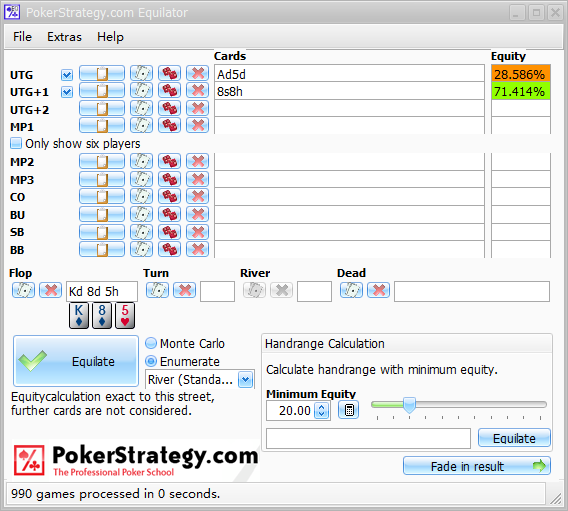The height and width of the screenshot is (511, 568).
Task: Pick cards for MP1 player
Action: click(141, 126)
